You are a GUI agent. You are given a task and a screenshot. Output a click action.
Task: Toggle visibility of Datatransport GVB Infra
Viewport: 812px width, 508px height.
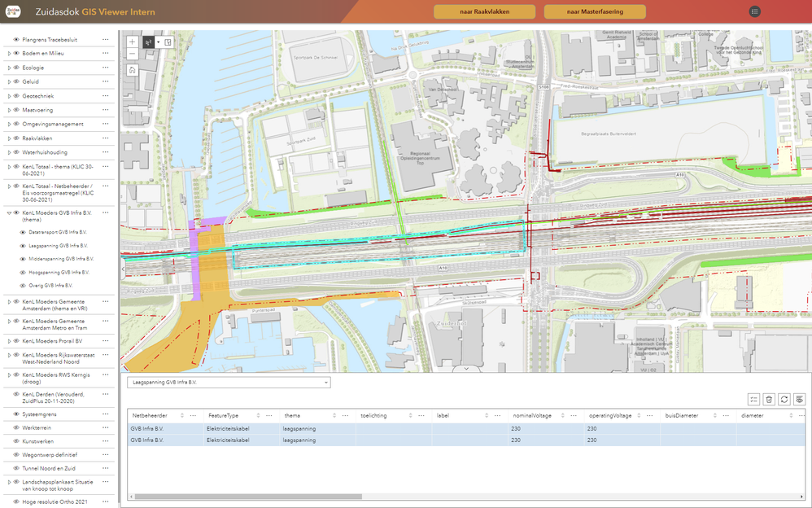(x=23, y=232)
